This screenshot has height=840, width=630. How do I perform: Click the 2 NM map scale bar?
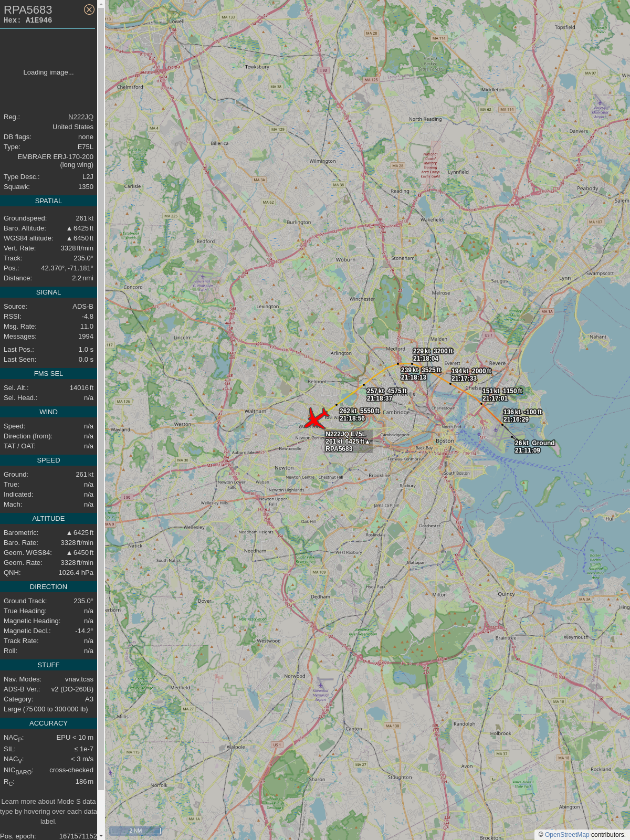(x=135, y=831)
